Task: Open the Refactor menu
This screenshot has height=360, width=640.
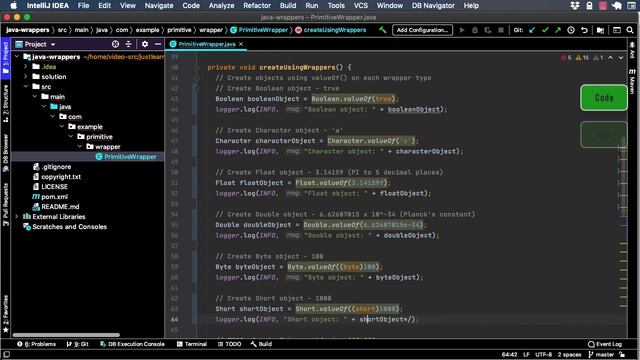Action: (257, 6)
